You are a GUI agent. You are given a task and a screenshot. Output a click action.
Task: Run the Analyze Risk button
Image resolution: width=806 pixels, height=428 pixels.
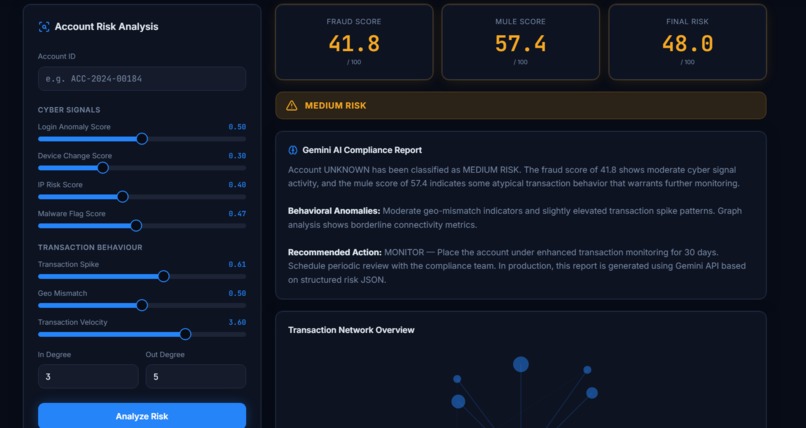(x=142, y=416)
